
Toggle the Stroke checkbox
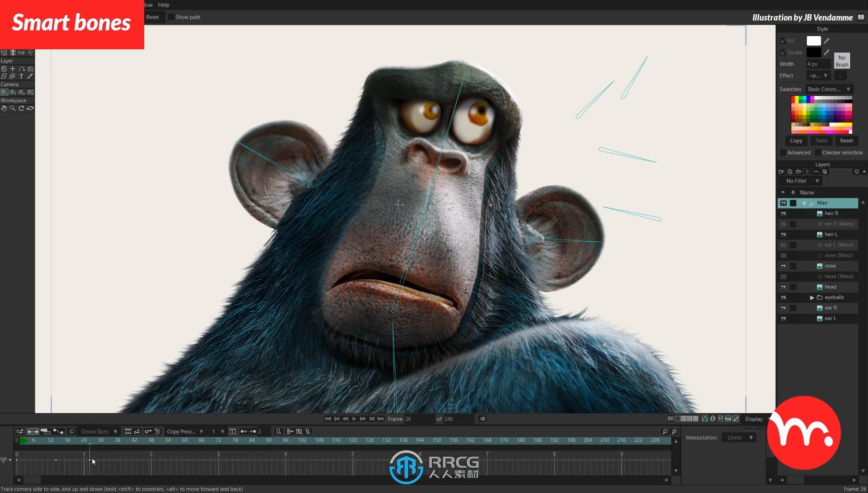783,52
